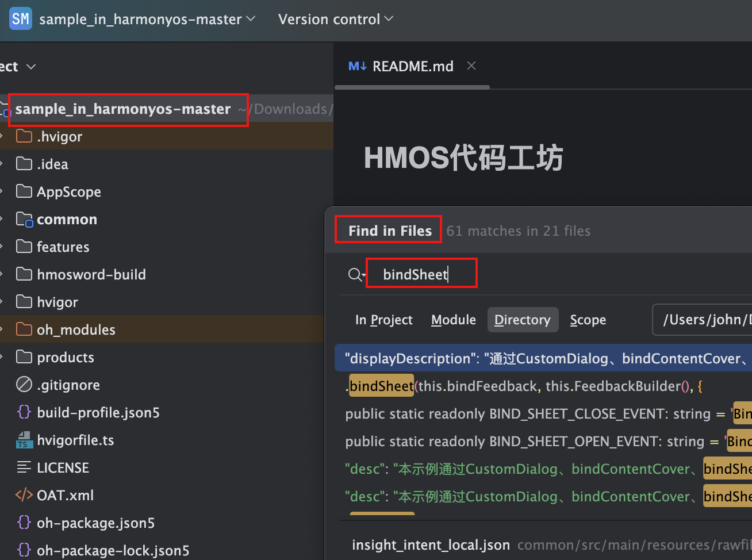This screenshot has height=560, width=752.
Task: Click the bindSheet search input field
Action: pos(421,274)
